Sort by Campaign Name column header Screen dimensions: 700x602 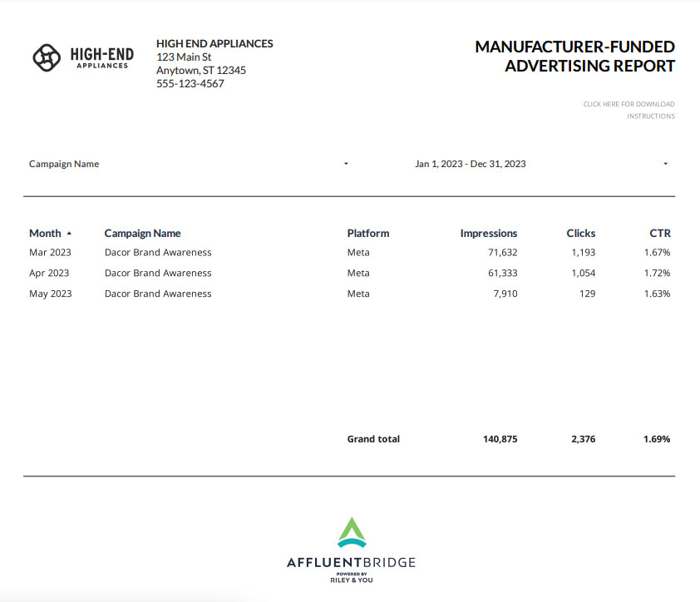142,234
